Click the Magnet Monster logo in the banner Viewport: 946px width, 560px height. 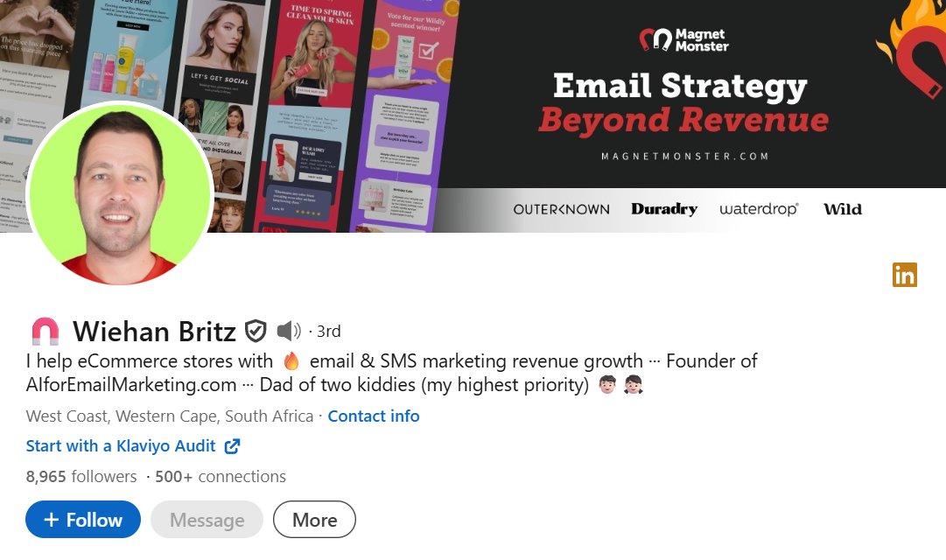coord(684,40)
